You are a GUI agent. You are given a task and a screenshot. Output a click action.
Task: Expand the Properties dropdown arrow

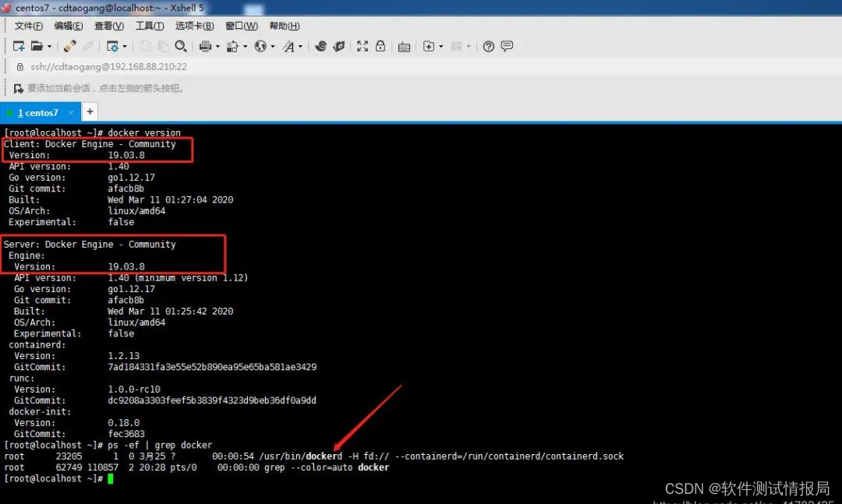point(125,47)
